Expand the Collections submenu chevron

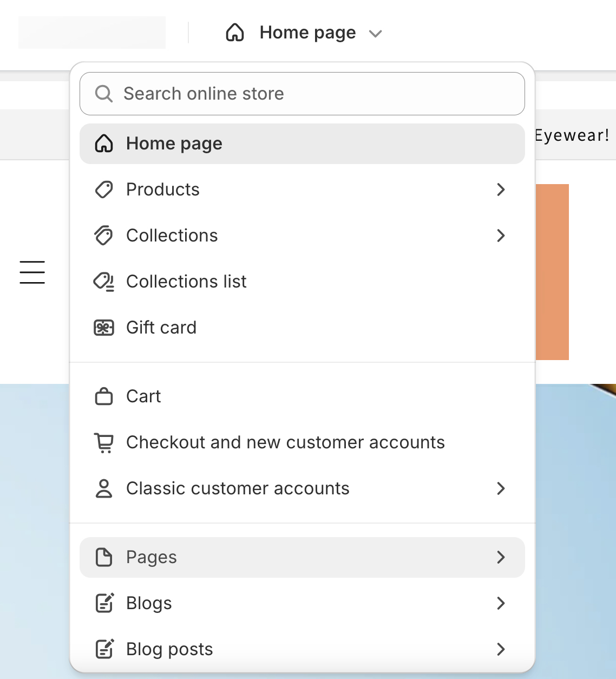click(501, 236)
